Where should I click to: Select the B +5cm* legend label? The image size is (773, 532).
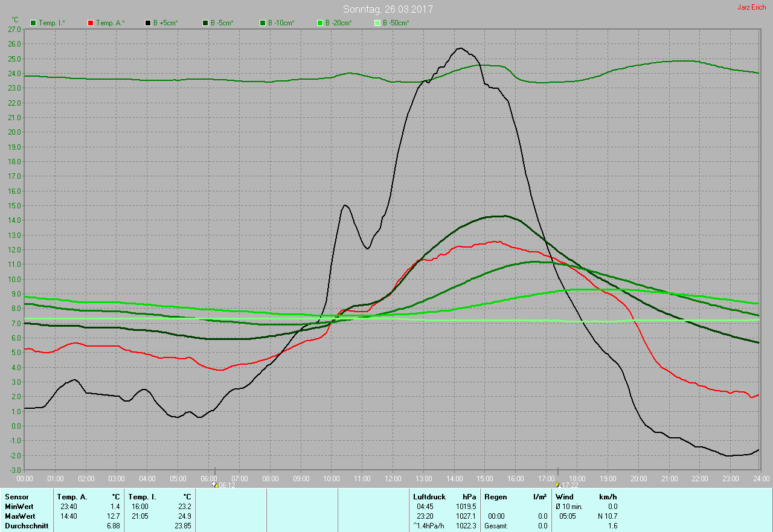165,23
